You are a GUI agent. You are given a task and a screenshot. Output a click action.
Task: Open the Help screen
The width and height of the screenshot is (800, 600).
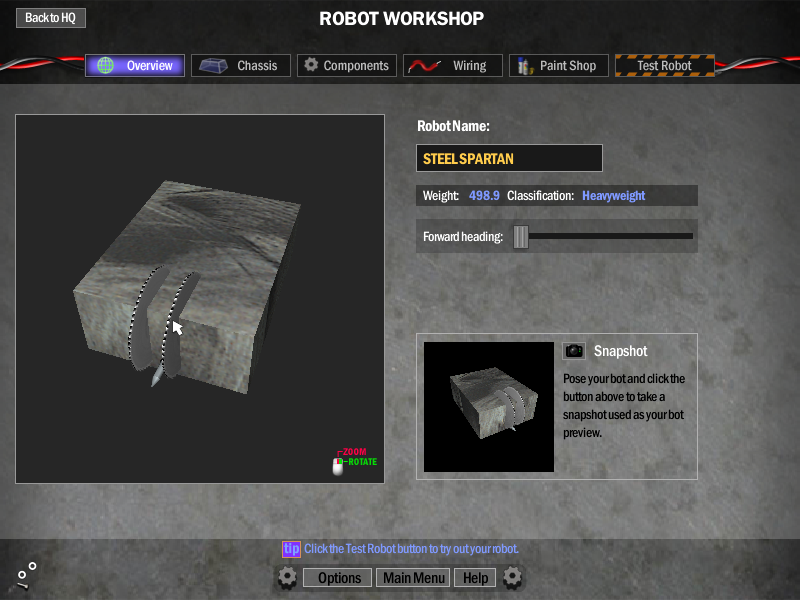click(x=475, y=578)
